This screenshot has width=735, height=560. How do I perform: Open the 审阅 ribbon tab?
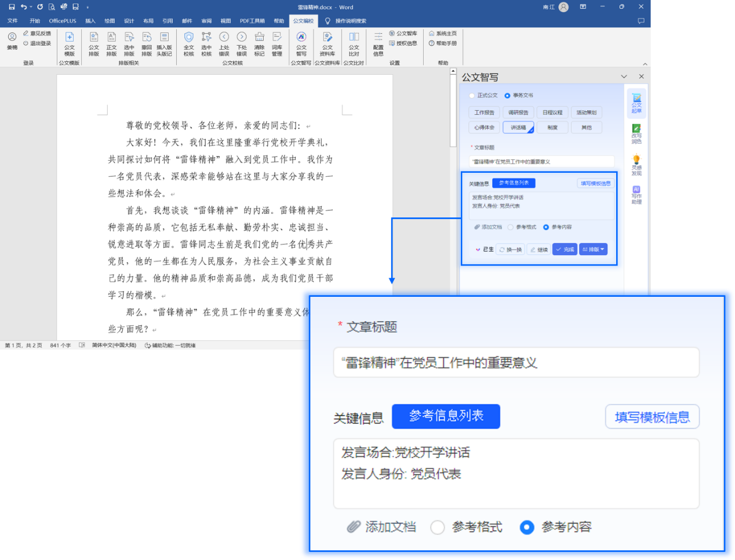pos(206,21)
